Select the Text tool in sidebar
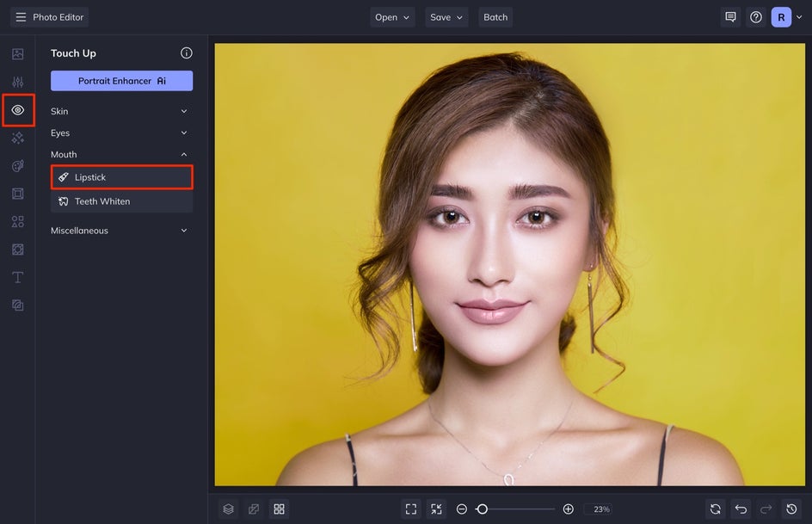This screenshot has width=812, height=524. (17, 277)
